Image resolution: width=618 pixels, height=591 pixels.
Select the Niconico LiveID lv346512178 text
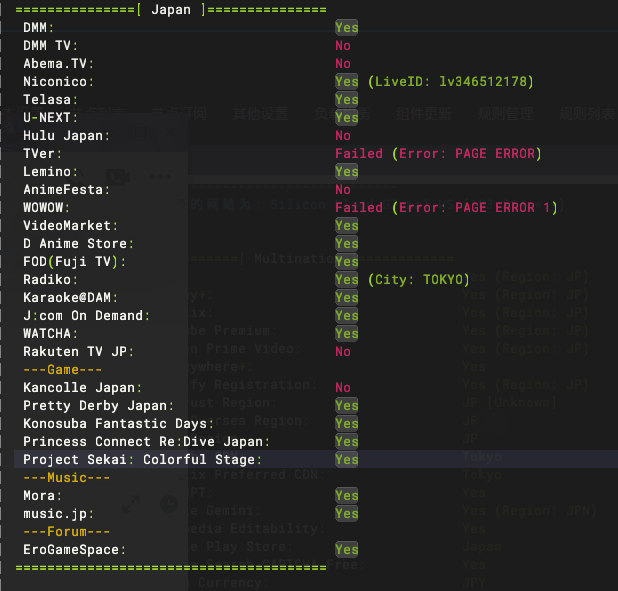point(450,82)
